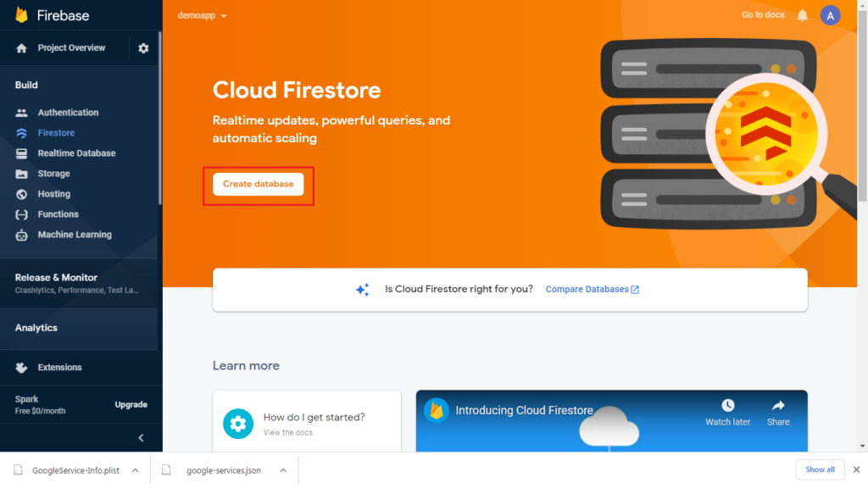
Task: Expand the Analytics section
Action: (79, 328)
